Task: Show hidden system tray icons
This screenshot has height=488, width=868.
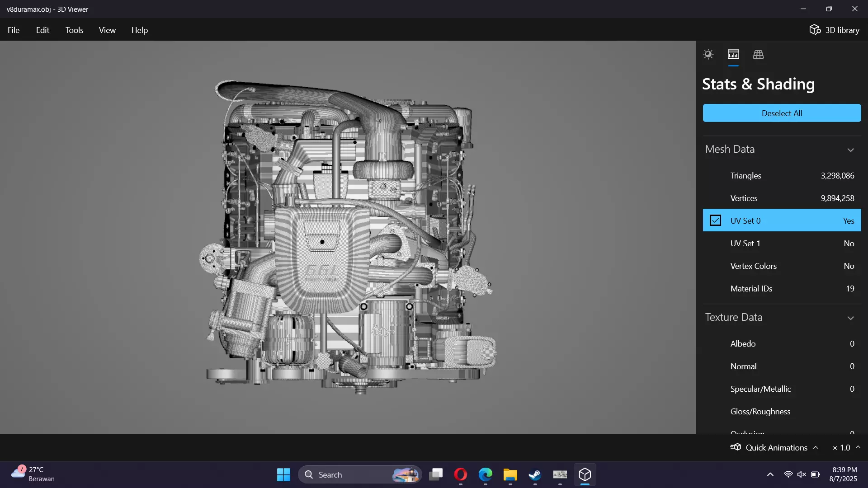Action: click(x=770, y=474)
